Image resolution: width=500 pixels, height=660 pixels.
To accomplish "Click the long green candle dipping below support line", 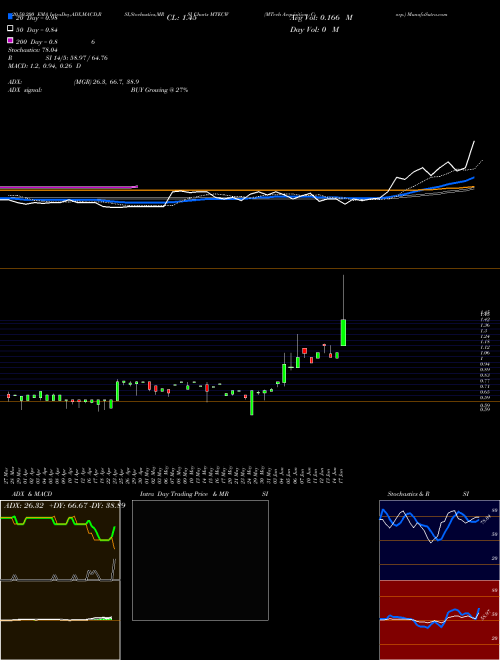I will (252, 402).
